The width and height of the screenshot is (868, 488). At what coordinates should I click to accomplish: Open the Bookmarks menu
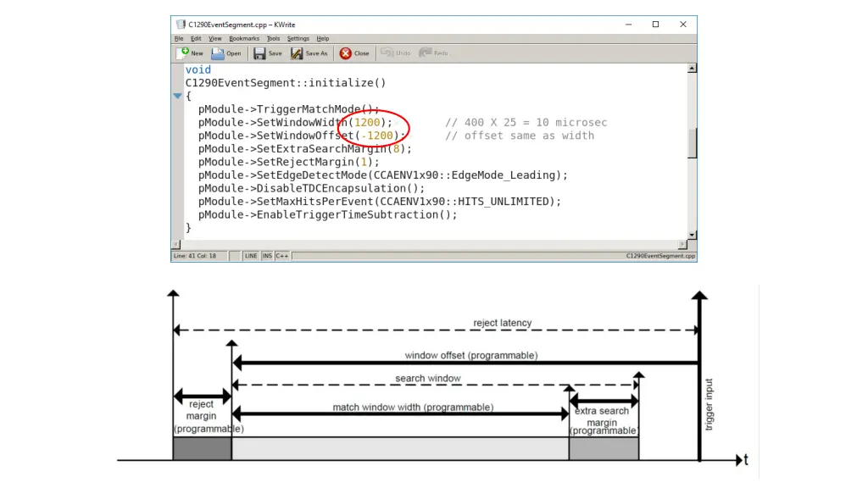[244, 38]
